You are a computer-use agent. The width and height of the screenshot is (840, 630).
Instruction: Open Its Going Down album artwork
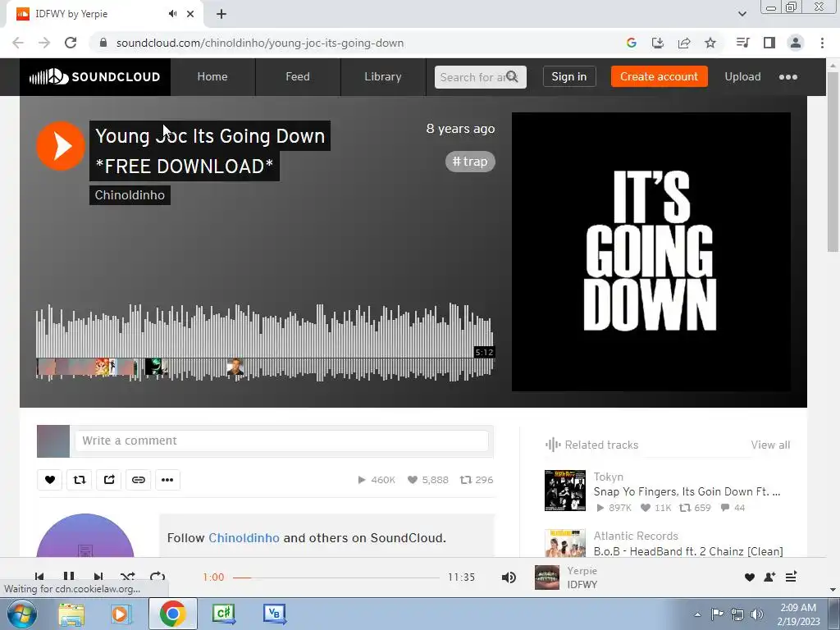tap(651, 252)
